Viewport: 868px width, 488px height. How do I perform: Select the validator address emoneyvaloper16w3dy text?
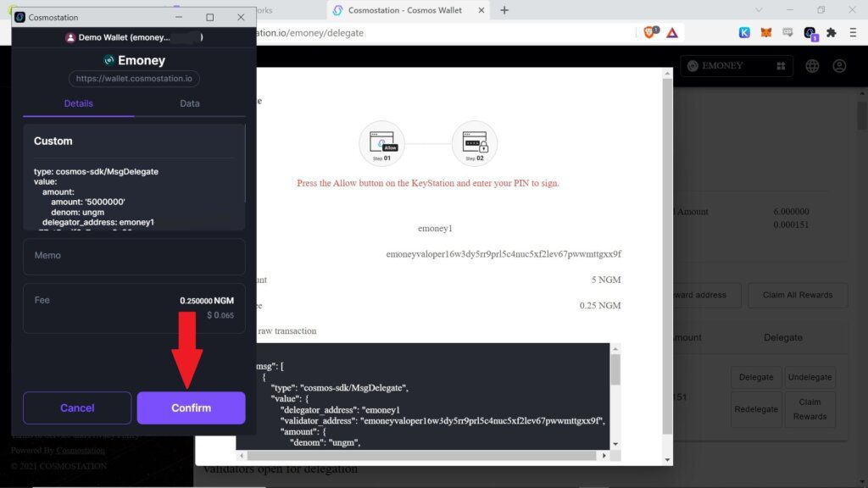pyautogui.click(x=504, y=254)
